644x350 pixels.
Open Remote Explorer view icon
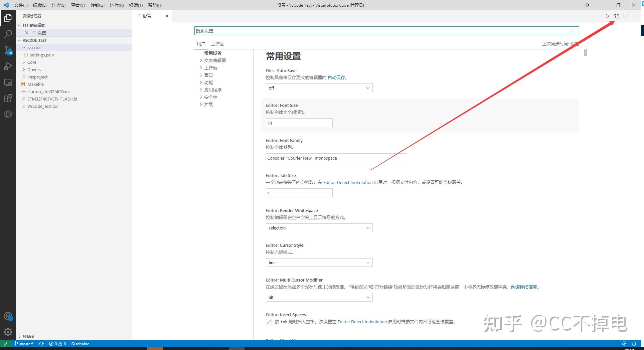(8, 82)
